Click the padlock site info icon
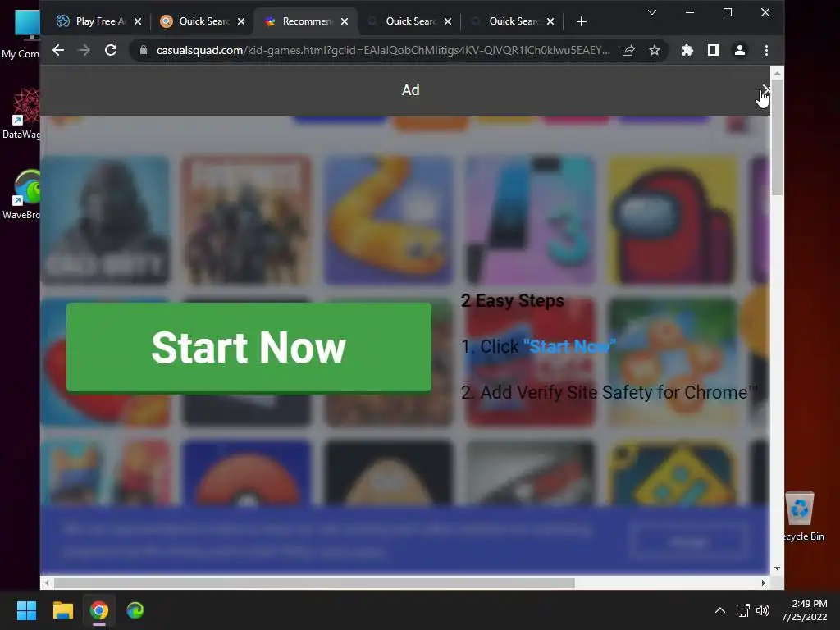Viewport: 840px width, 630px height. pos(143,50)
